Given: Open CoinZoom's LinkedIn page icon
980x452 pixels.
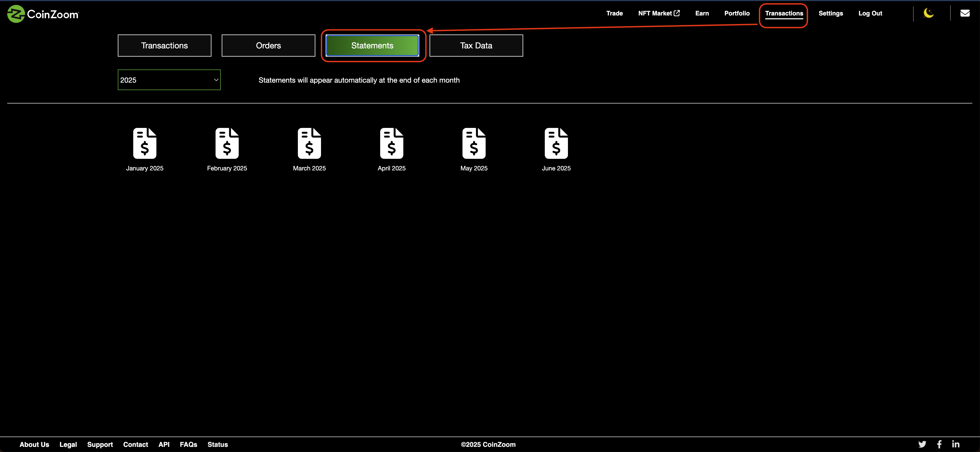Looking at the screenshot, I should (956, 444).
